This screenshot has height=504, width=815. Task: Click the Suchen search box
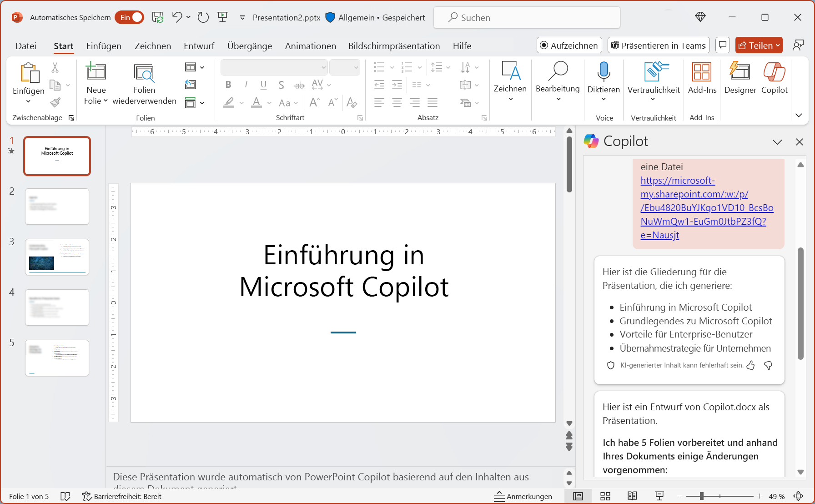527,17
